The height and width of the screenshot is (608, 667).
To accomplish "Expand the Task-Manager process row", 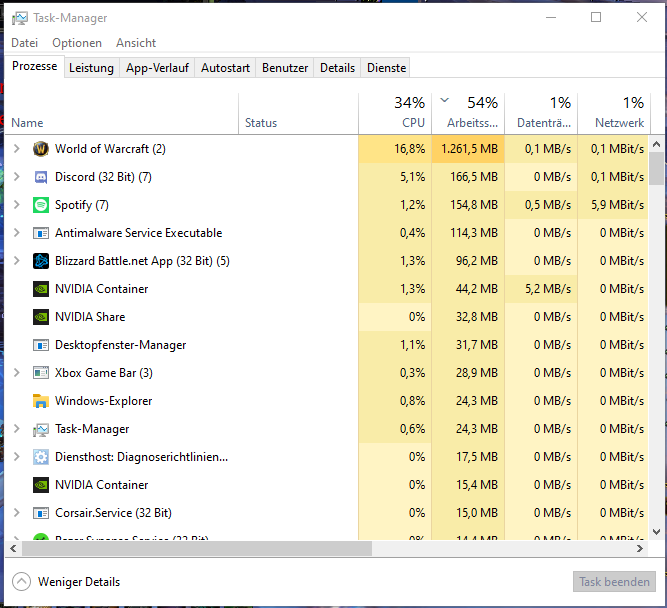I will click(17, 428).
